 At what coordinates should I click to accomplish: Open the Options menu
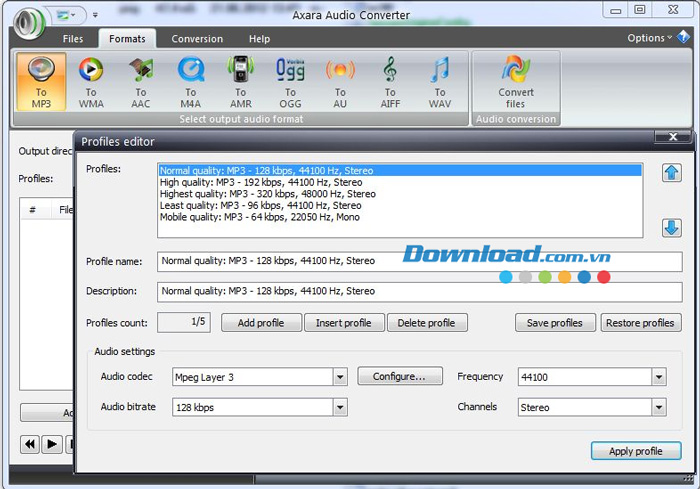tap(650, 38)
